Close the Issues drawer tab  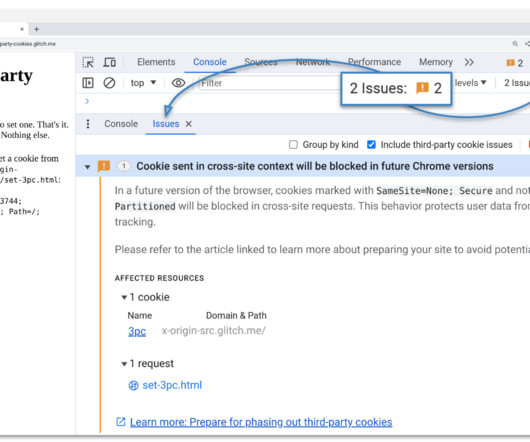(189, 124)
